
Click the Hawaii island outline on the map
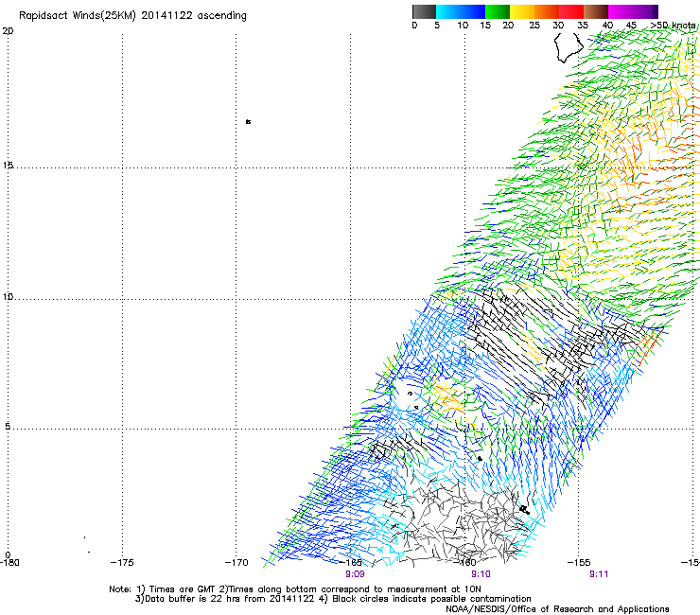pos(569,47)
